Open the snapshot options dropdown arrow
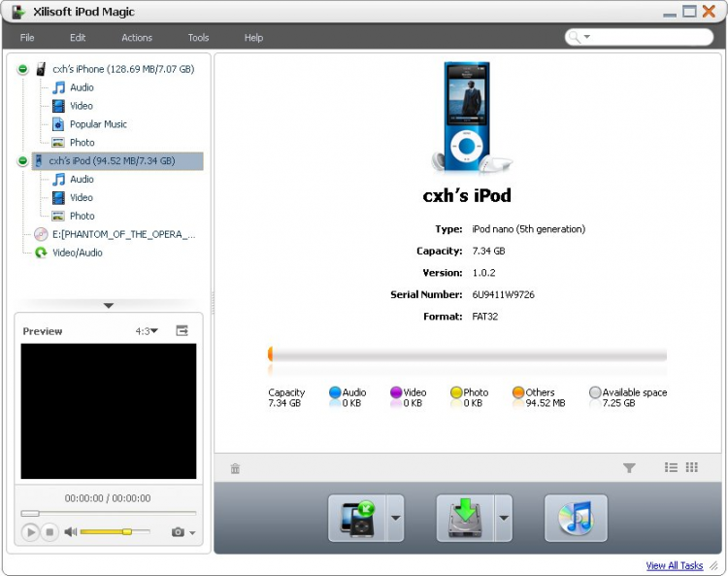This screenshot has height=576, width=728. 192,533
